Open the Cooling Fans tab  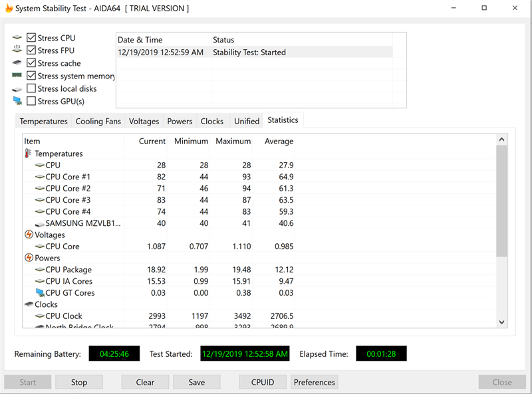pos(98,122)
